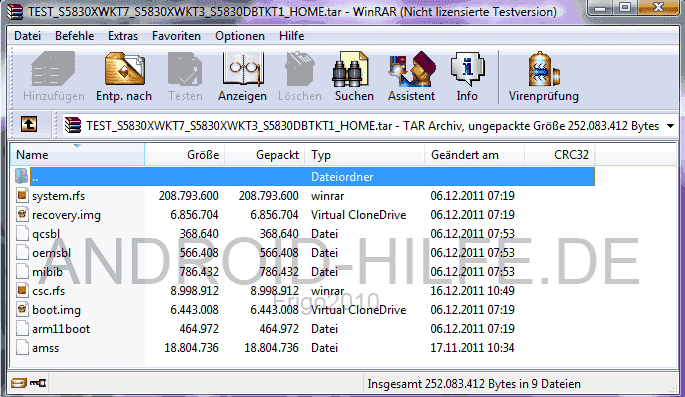Open the Optionen menu
This screenshot has height=397, width=685.
click(240, 36)
